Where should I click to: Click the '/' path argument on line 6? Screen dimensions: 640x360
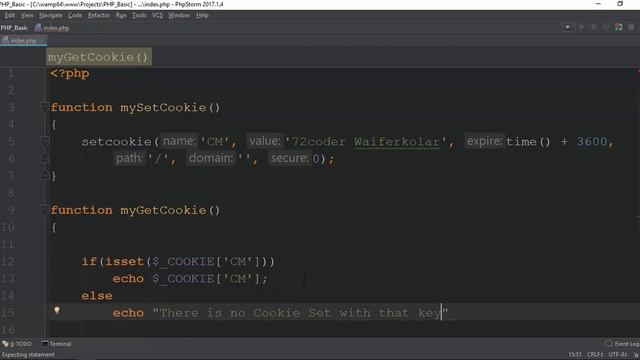tap(158, 158)
